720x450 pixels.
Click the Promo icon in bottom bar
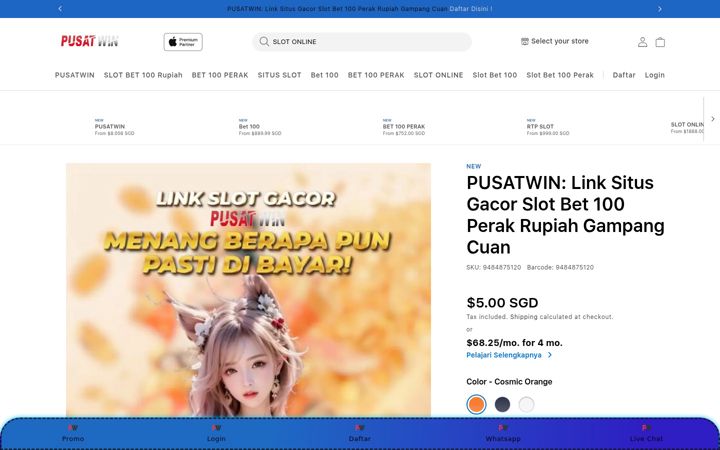pyautogui.click(x=73, y=428)
